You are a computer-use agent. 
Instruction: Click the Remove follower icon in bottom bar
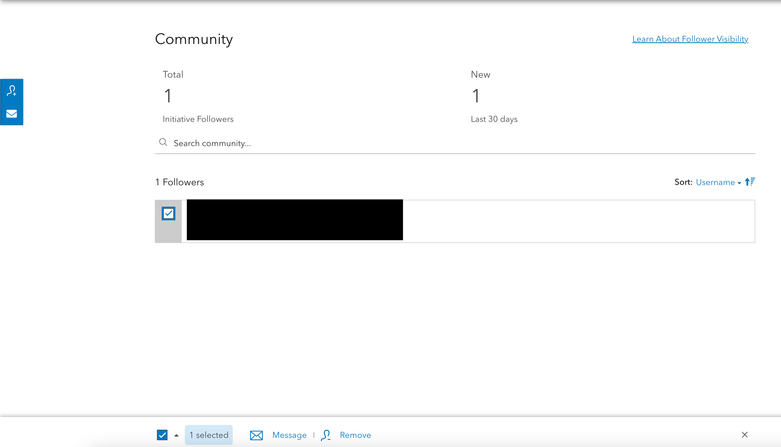point(326,435)
